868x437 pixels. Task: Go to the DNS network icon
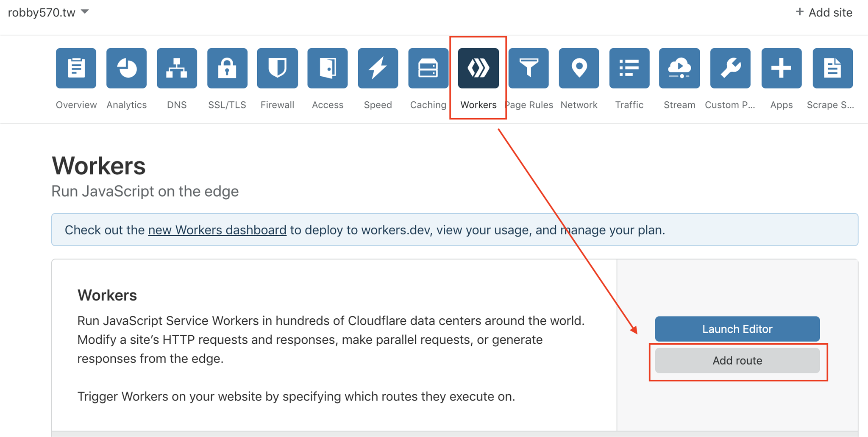[177, 68]
